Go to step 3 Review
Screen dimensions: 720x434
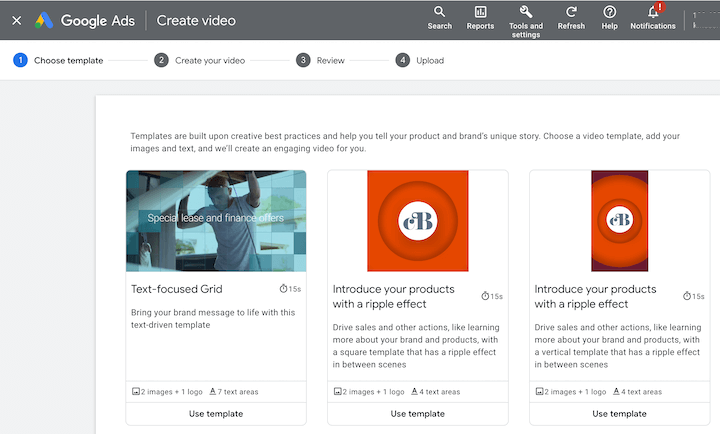point(321,60)
